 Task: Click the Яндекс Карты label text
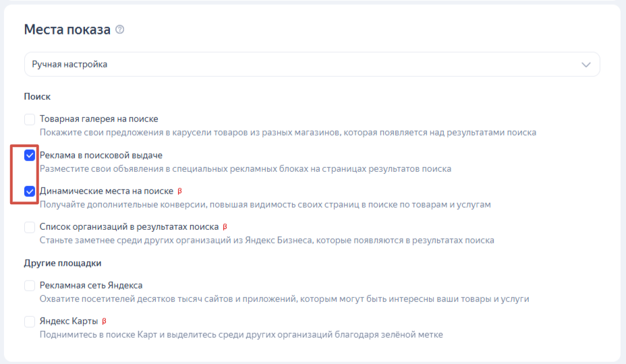[69, 322]
